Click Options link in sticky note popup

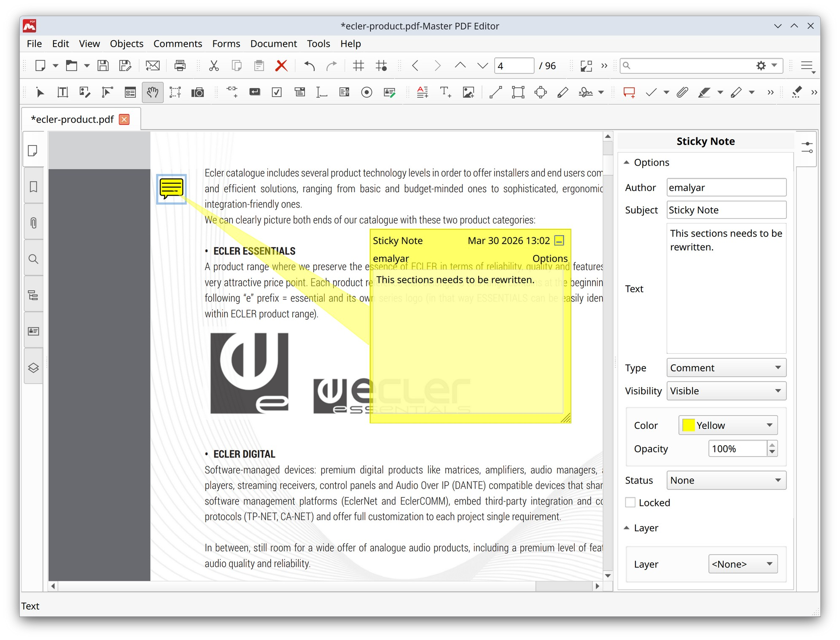point(550,258)
